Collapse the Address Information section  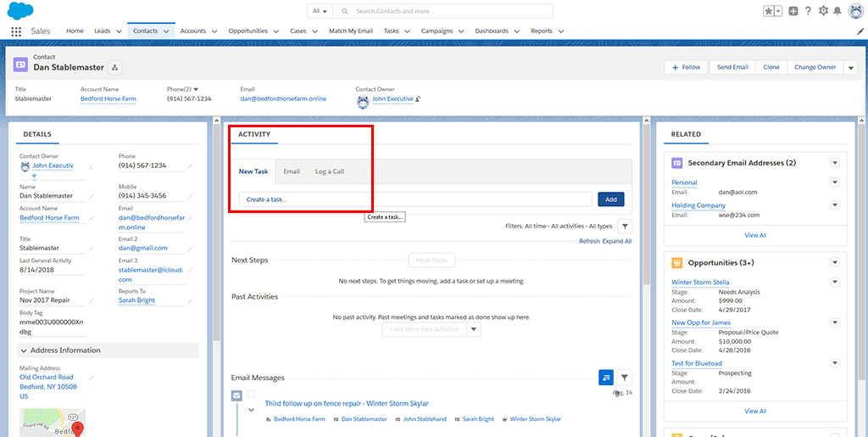[x=23, y=350]
